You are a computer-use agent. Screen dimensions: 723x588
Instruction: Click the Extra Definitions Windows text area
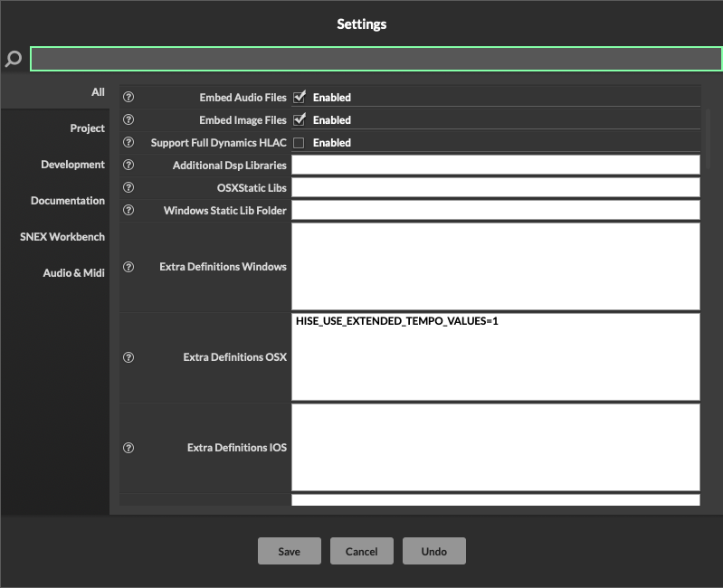pos(496,266)
